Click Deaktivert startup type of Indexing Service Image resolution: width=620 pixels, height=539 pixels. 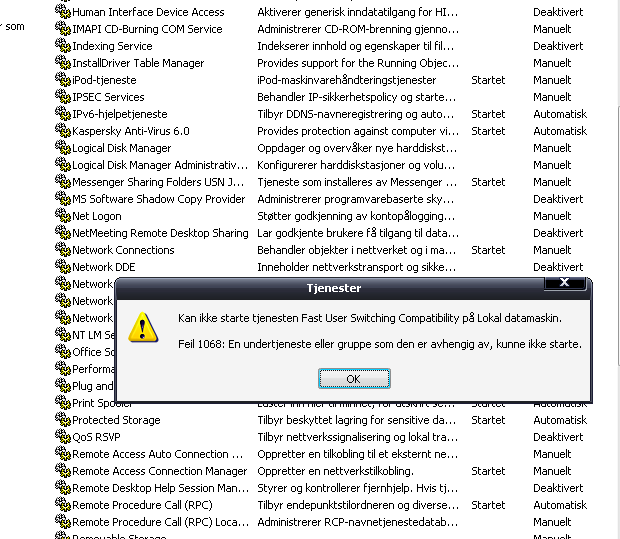[x=558, y=46]
